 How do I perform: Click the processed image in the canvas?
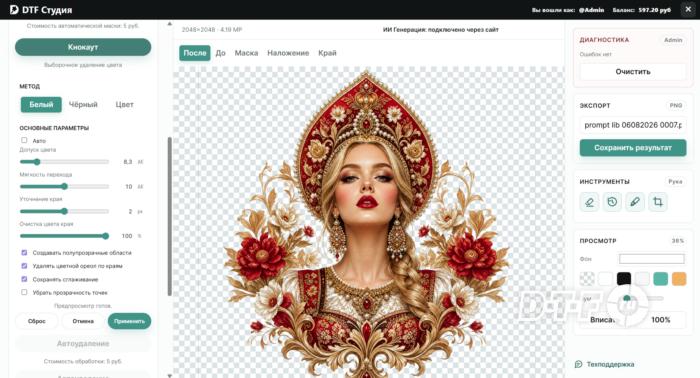point(366,223)
